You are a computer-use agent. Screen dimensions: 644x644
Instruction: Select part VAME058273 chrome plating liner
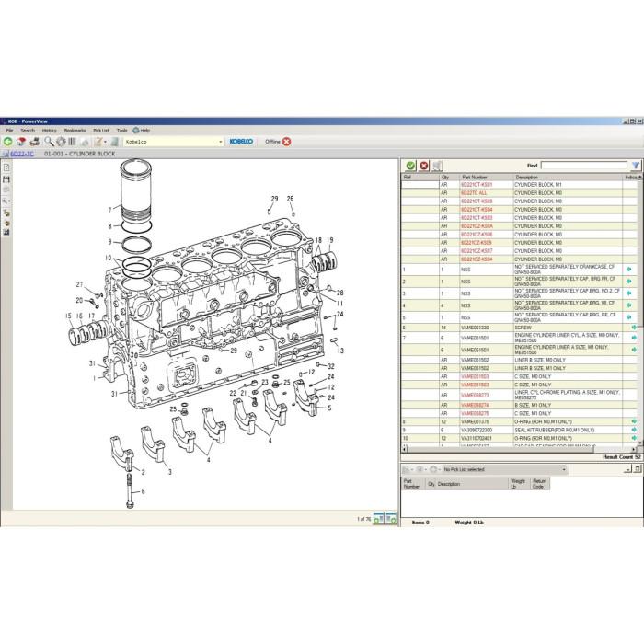coord(519,395)
